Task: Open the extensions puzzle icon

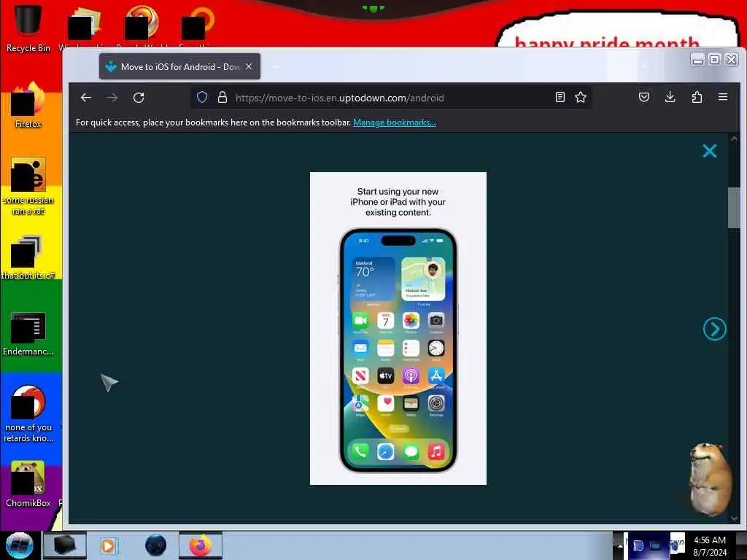Action: (697, 97)
